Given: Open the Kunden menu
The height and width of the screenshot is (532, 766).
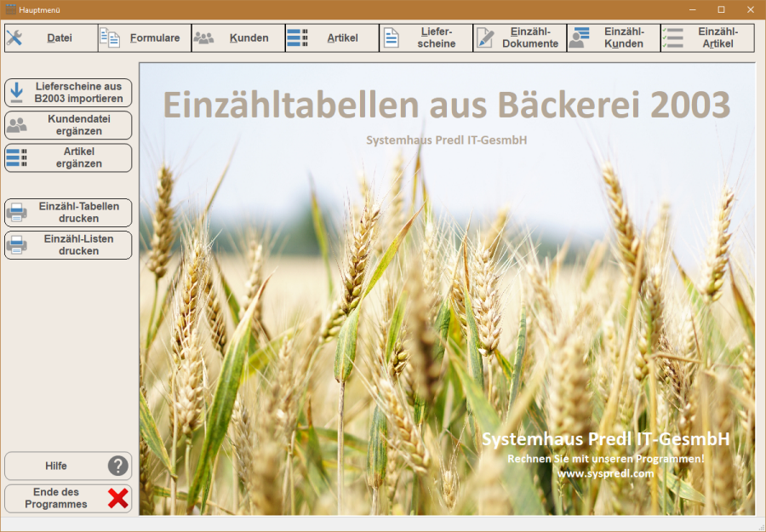Looking at the screenshot, I should (239, 37).
